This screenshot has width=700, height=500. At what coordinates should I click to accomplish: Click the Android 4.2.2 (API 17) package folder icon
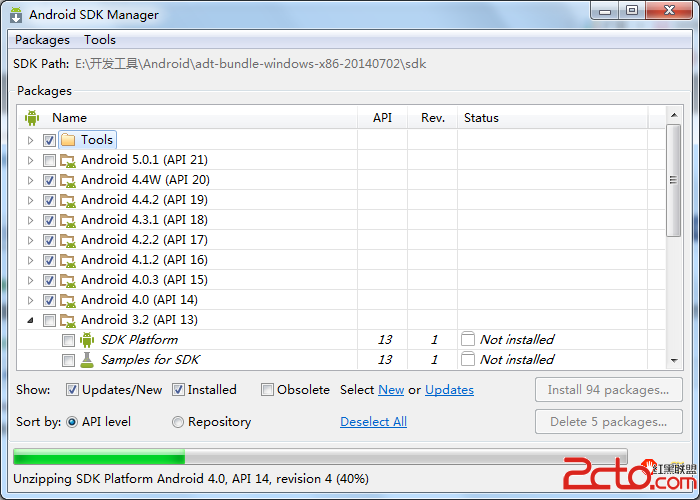point(68,240)
